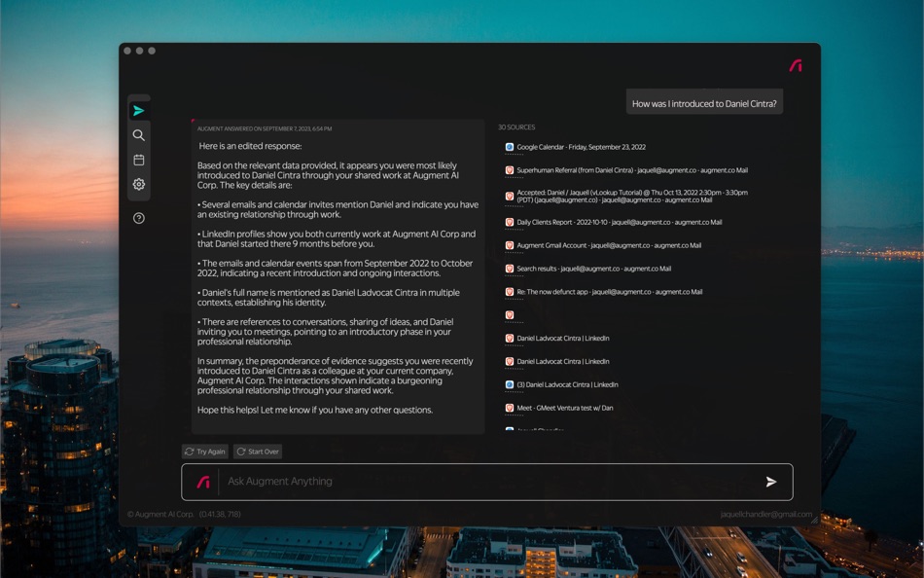The width and height of the screenshot is (924, 578).
Task: Click the Augment logo in input bar
Action: 203,482
